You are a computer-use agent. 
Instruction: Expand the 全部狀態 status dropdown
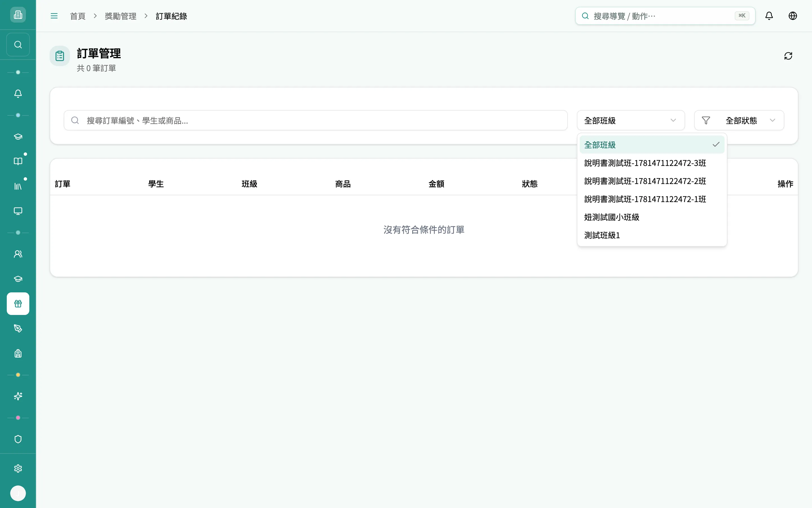point(739,120)
